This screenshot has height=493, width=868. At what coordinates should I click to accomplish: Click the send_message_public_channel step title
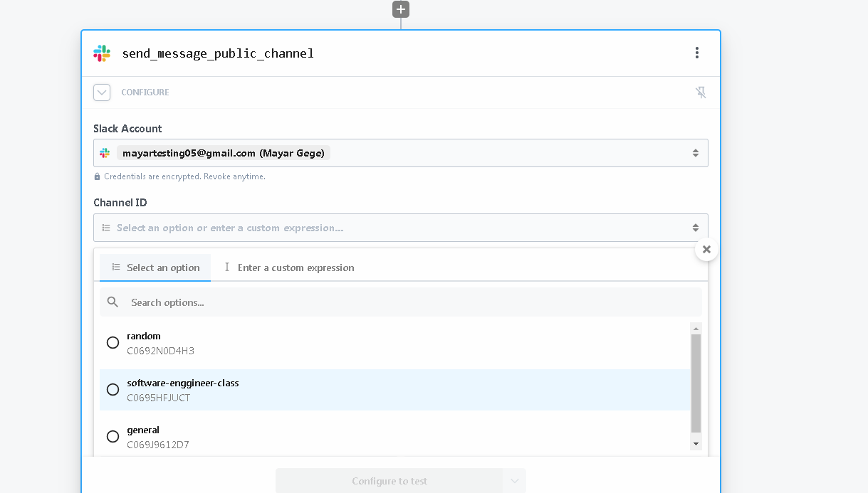[218, 53]
